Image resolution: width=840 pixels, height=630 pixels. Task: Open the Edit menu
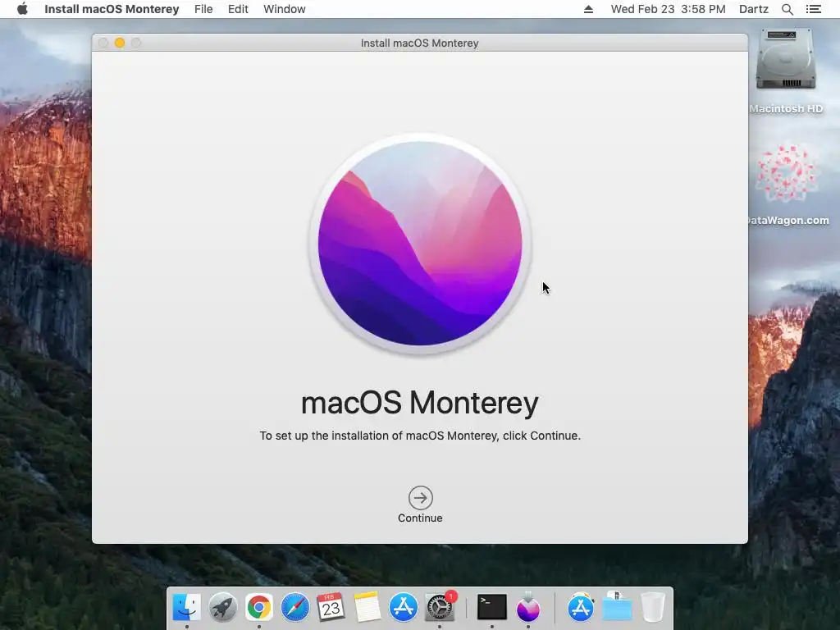coord(238,9)
